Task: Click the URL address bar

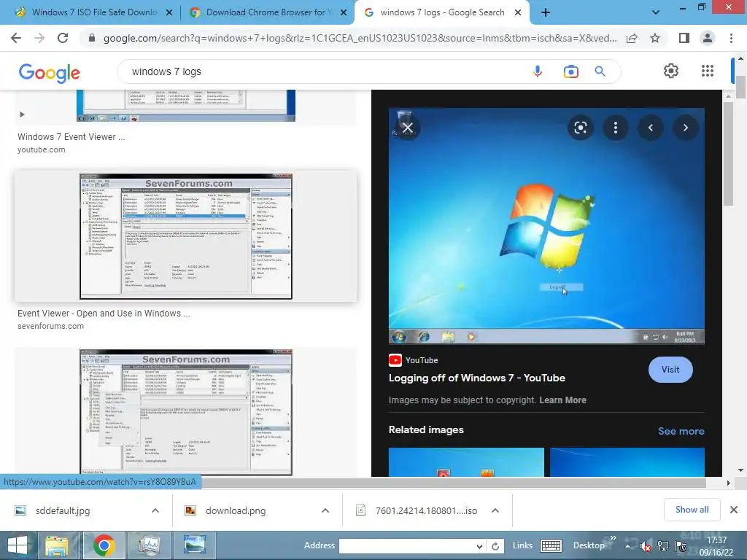Action: tap(360, 38)
